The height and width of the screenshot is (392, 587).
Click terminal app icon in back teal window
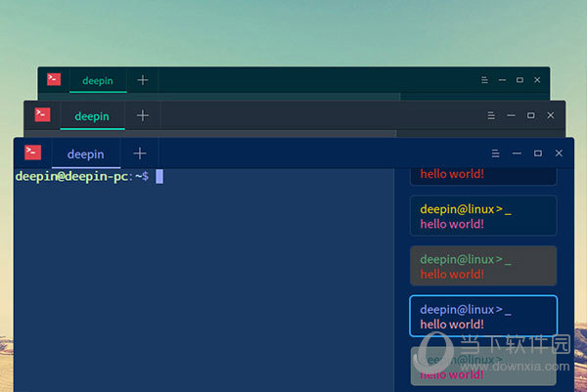point(54,79)
